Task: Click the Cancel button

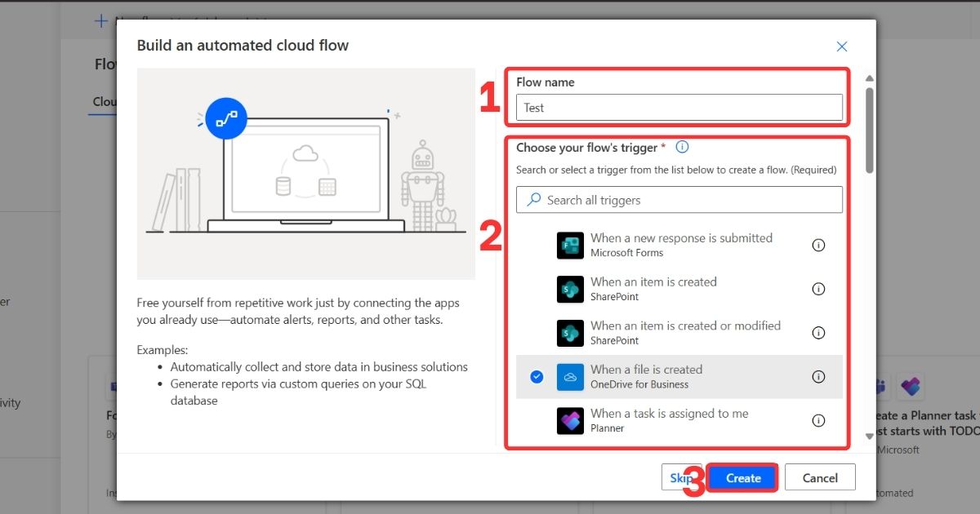Action: point(819,478)
